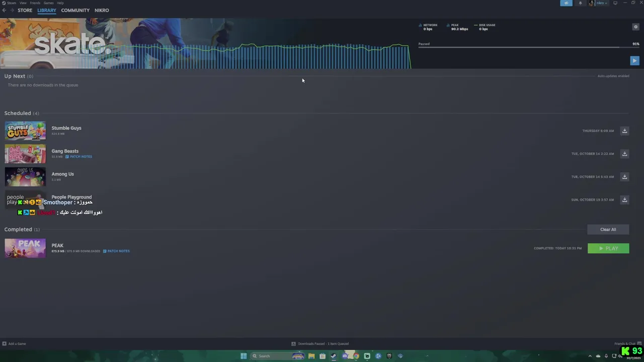This screenshot has height=362, width=644.
Task: Click the skate download progress bar
Action: pos(529,47)
